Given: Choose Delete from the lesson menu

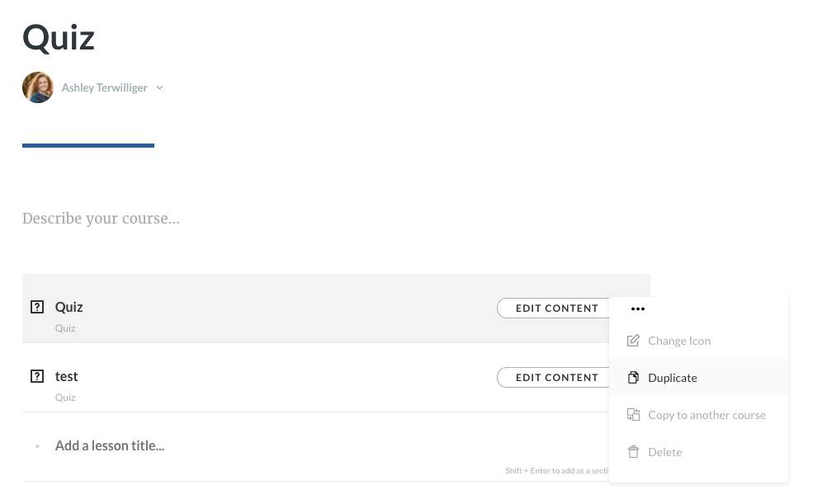Looking at the screenshot, I should coord(664,452).
